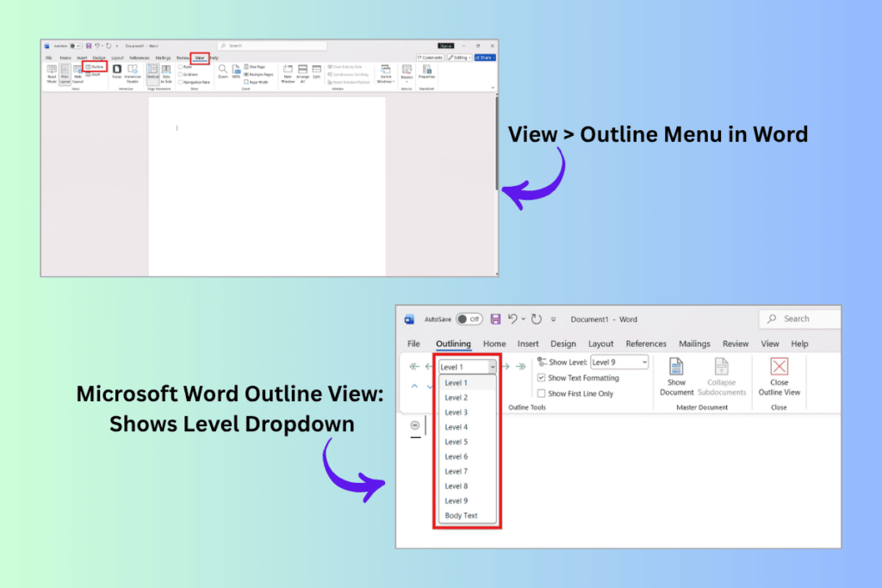
Task: Click Arrange All in top window
Action: (x=302, y=73)
